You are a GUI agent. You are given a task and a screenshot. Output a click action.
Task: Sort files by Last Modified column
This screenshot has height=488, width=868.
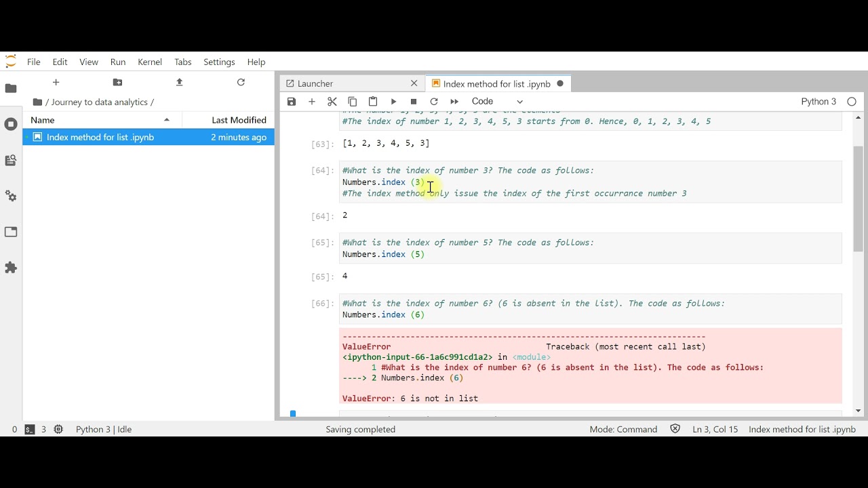point(229,120)
